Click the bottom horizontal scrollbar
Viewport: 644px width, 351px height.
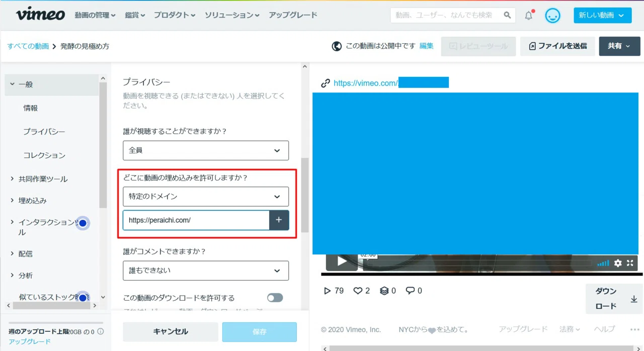[481, 348]
